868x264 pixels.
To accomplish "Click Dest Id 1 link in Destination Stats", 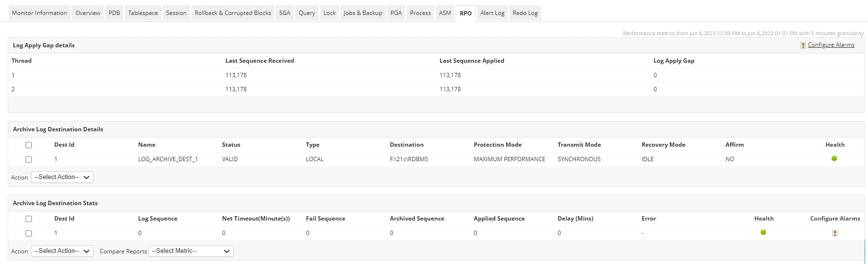I will coord(56,233).
